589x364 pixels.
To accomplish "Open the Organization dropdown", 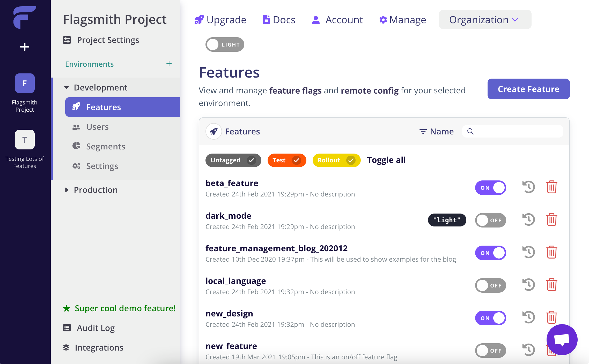I will [485, 19].
